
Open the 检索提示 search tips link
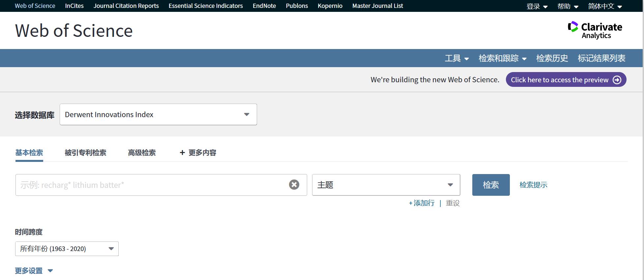click(x=533, y=185)
